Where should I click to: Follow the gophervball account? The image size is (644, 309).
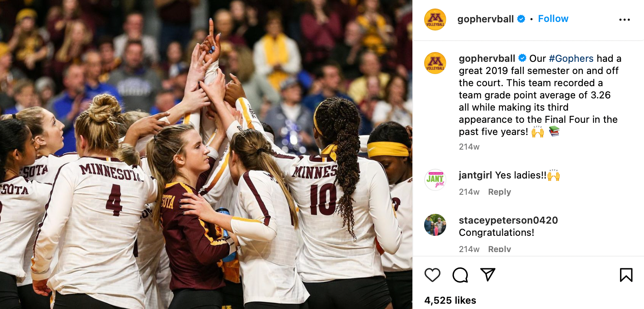point(553,19)
